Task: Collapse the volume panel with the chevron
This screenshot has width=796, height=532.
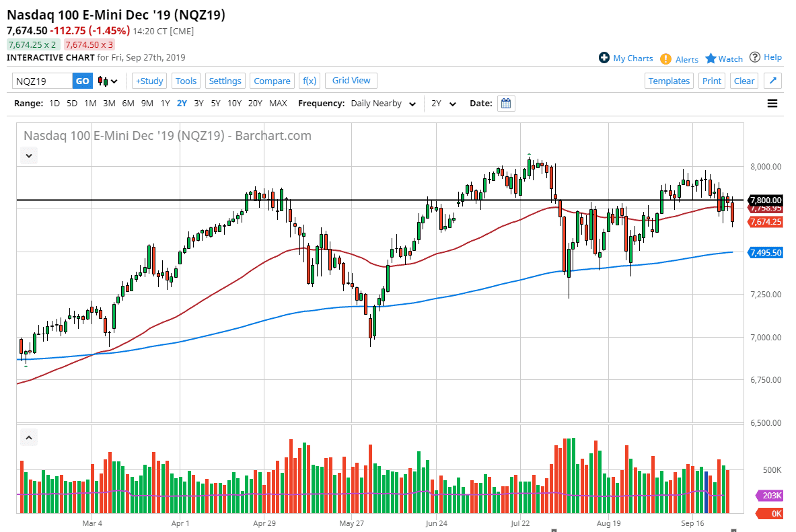Action: pyautogui.click(x=28, y=437)
